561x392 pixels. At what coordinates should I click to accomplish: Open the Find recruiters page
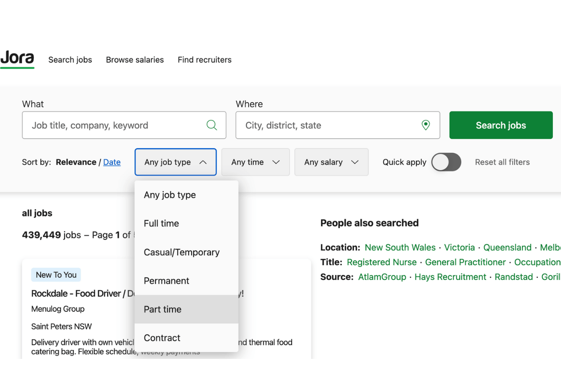click(x=204, y=59)
